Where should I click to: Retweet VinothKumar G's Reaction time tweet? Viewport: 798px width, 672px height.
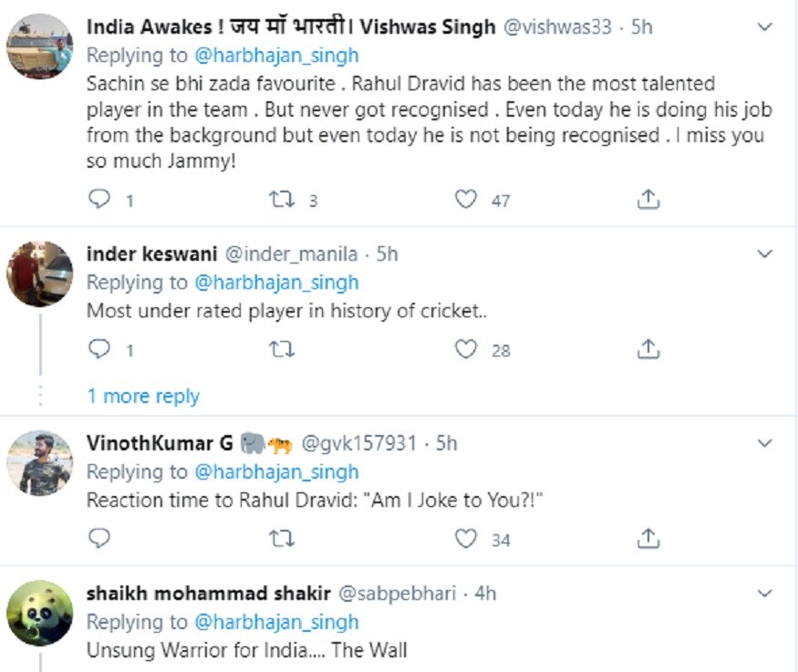282,538
